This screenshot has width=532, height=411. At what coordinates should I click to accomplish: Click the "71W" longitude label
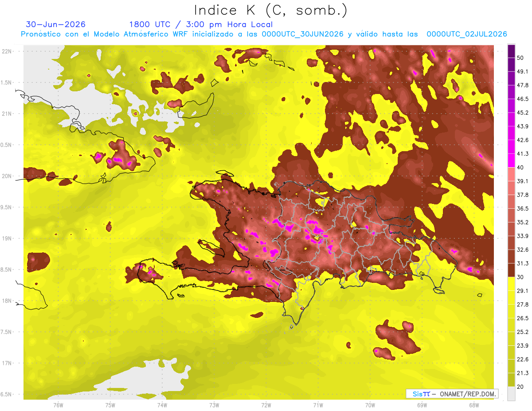318,405
